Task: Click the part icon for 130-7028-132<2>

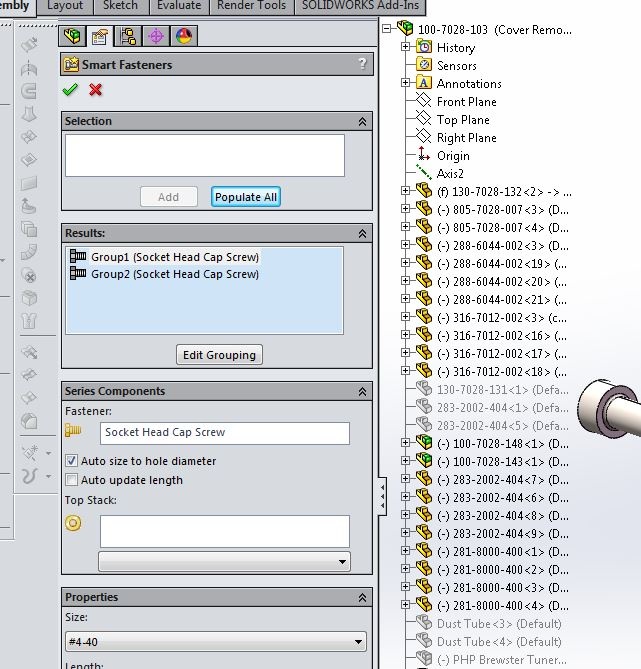Action: 424,190
